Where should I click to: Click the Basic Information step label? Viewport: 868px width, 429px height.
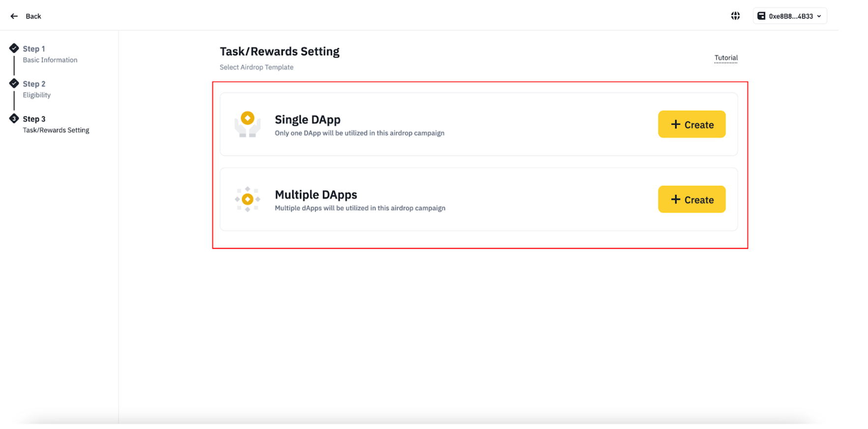tap(50, 60)
